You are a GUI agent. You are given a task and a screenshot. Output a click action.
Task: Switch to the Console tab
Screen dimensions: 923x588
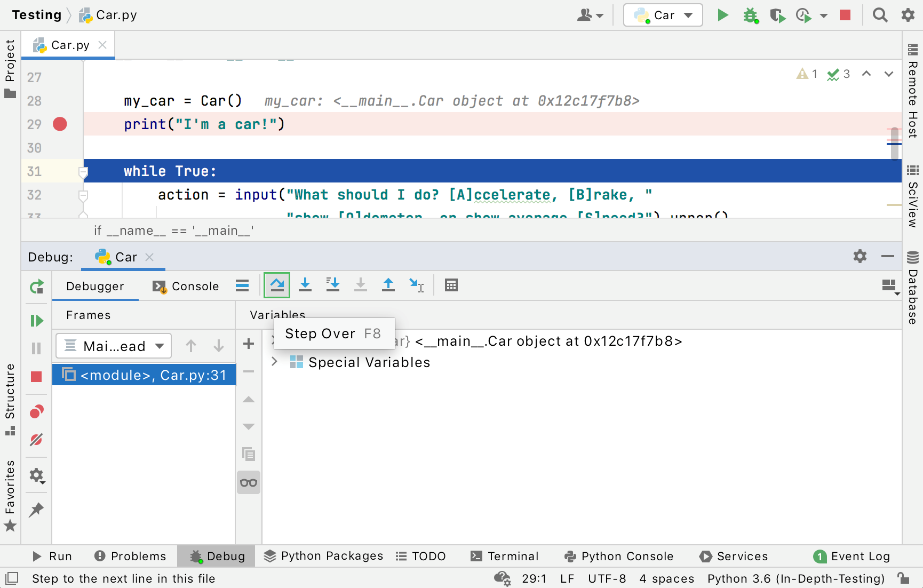[186, 287]
